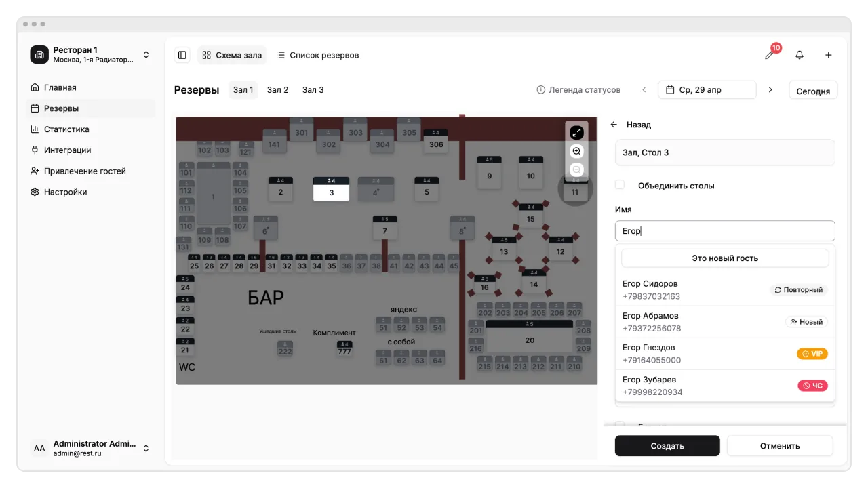868x488 pixels.
Task: Click the Отменить button
Action: 780,446
